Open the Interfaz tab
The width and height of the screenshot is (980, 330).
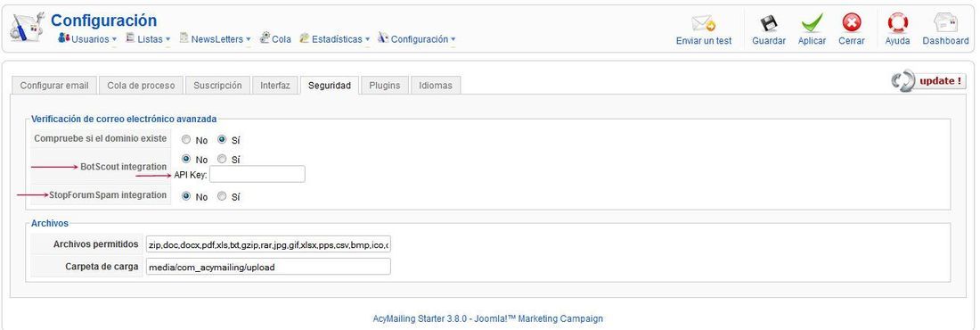[275, 85]
